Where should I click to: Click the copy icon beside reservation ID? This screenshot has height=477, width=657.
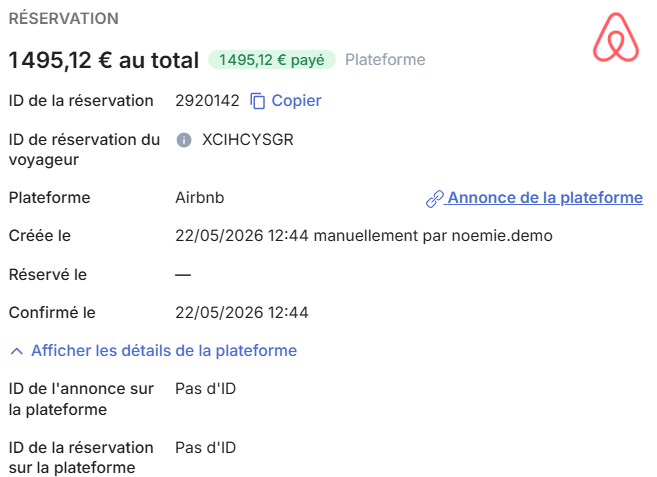point(257,101)
